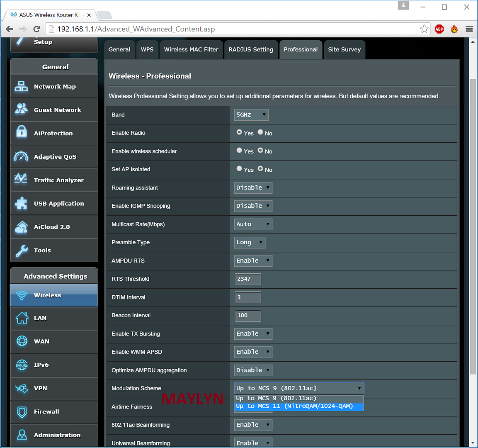Viewport: 478px width, 448px height.
Task: Click the AiCloud 2.0 cloud icon
Action: tap(21, 227)
